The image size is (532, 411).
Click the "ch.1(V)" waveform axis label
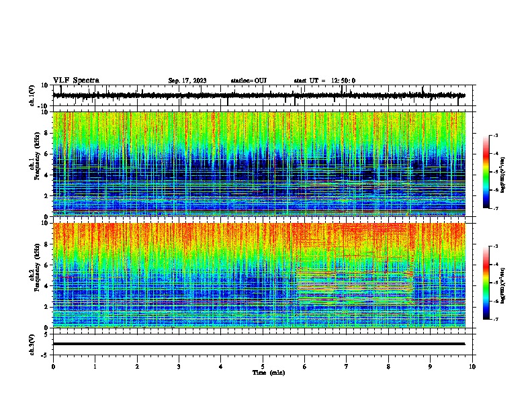(32, 95)
